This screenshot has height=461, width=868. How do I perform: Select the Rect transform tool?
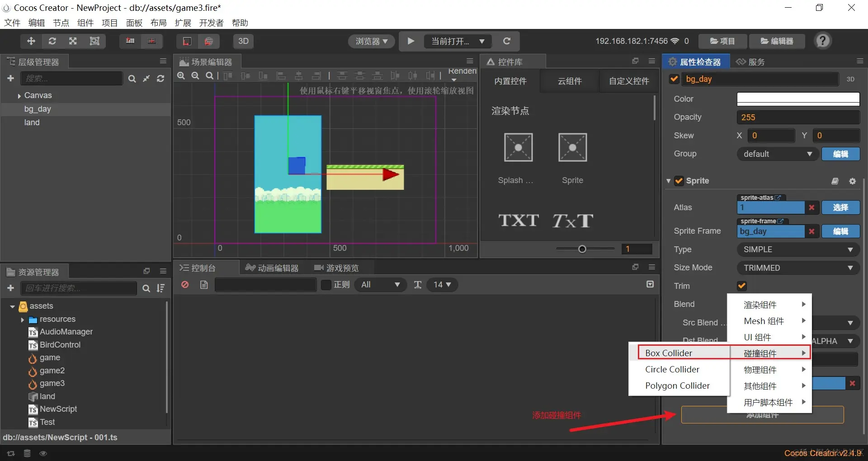[94, 41]
